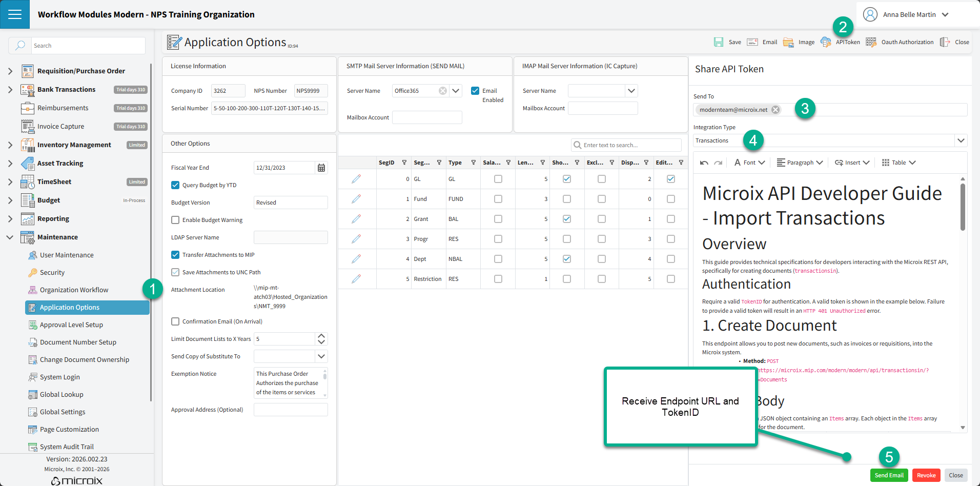Remove modernteam@microix.net recipient chip
This screenshot has height=486, width=980.
pos(775,110)
